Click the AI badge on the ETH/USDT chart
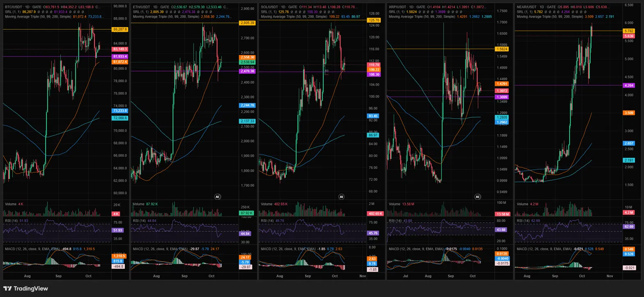The height and width of the screenshot is (297, 644). pyautogui.click(x=218, y=197)
